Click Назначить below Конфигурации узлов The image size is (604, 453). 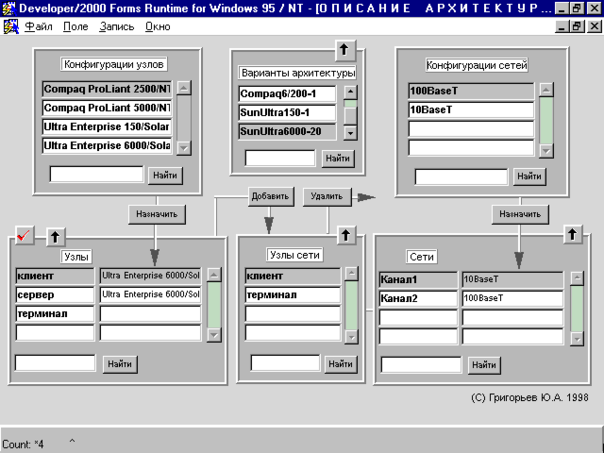157,214
